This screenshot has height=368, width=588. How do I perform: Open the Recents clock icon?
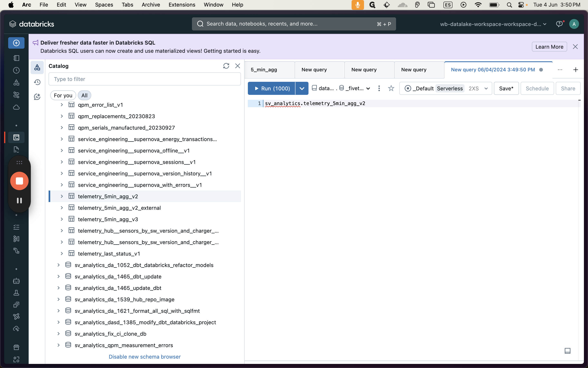16,70
